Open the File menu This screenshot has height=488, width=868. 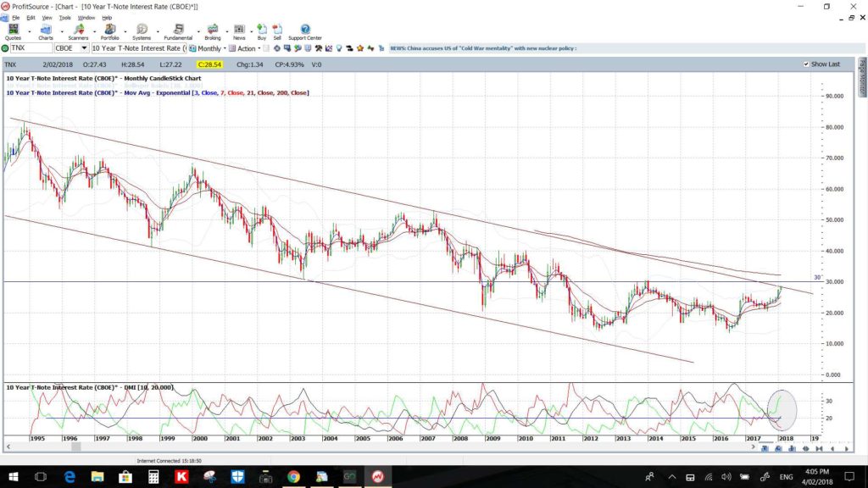click(x=16, y=18)
